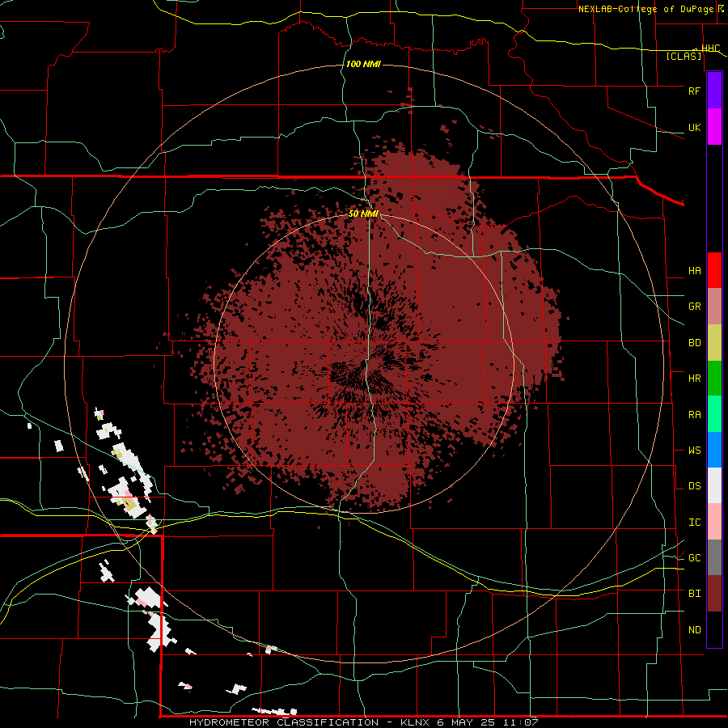Click the GR legend color block

pyautogui.click(x=714, y=307)
